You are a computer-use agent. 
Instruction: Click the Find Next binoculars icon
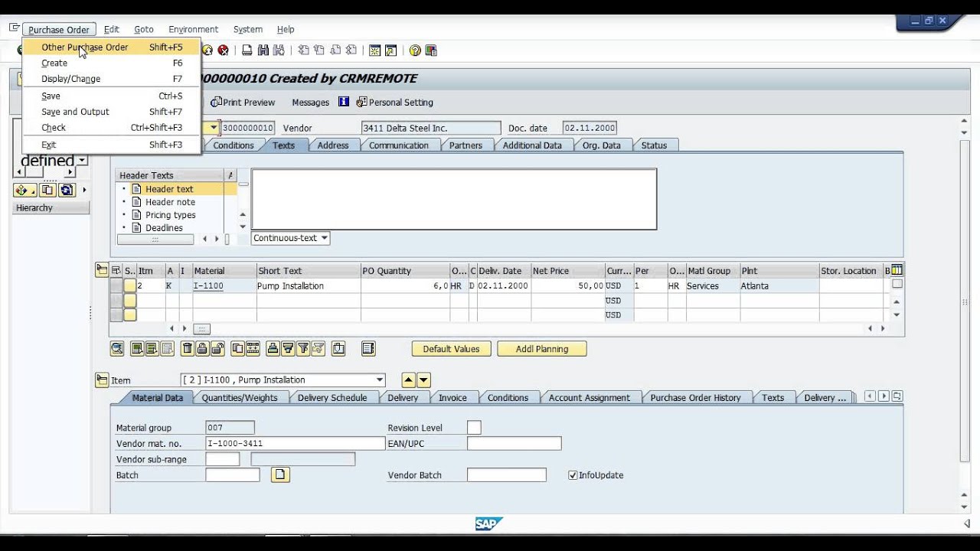point(279,51)
